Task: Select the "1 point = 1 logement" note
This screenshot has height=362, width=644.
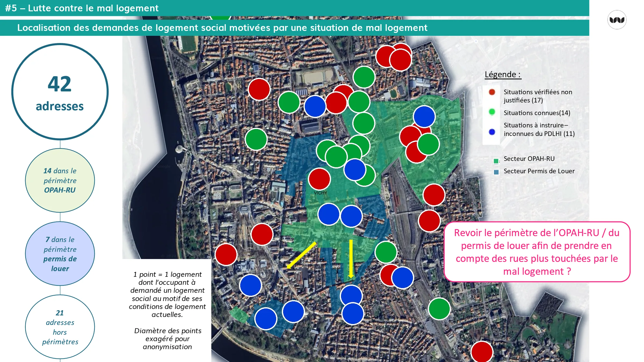Action: click(167, 294)
